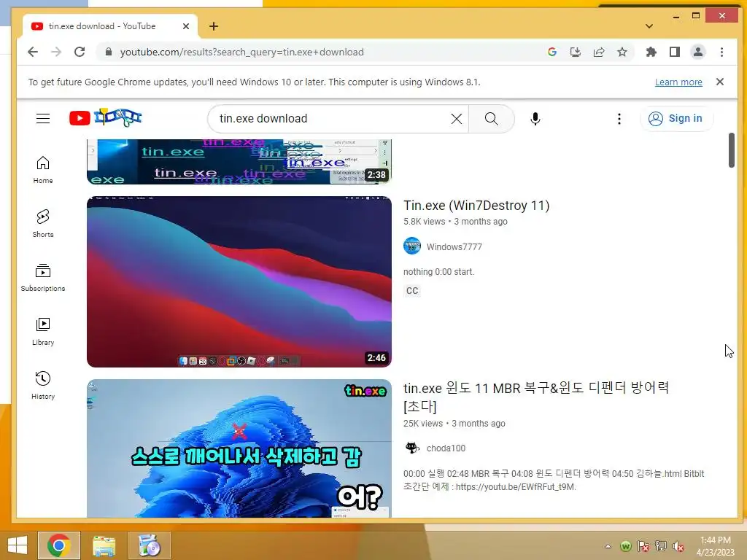747x560 pixels.
Task: Open the Learn more link
Action: [x=678, y=82]
